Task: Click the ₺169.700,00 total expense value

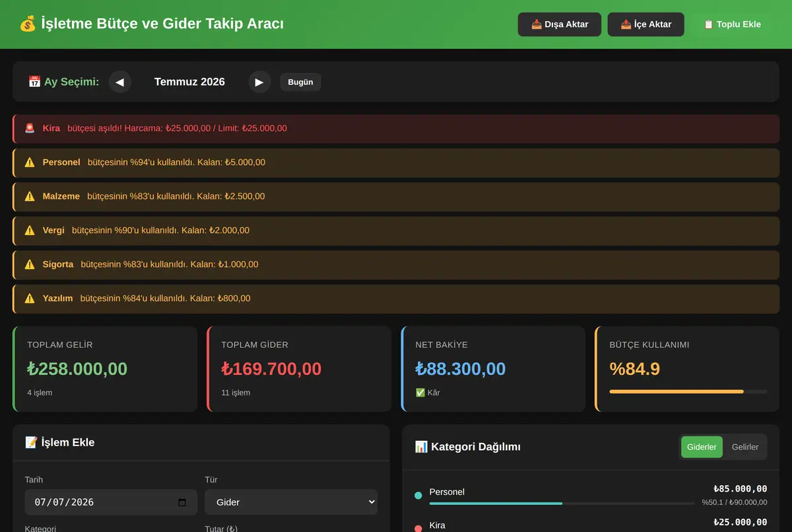Action: 271,369
